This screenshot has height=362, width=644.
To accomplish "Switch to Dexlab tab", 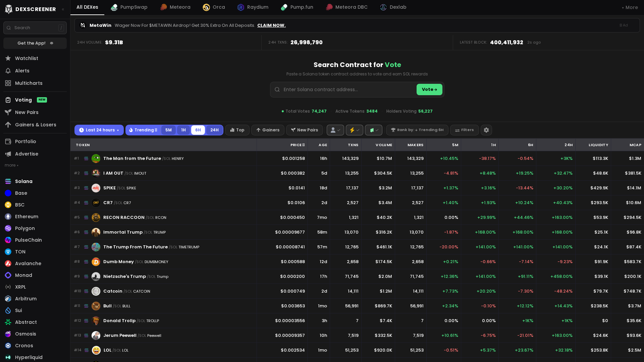I will click(x=393, y=7).
